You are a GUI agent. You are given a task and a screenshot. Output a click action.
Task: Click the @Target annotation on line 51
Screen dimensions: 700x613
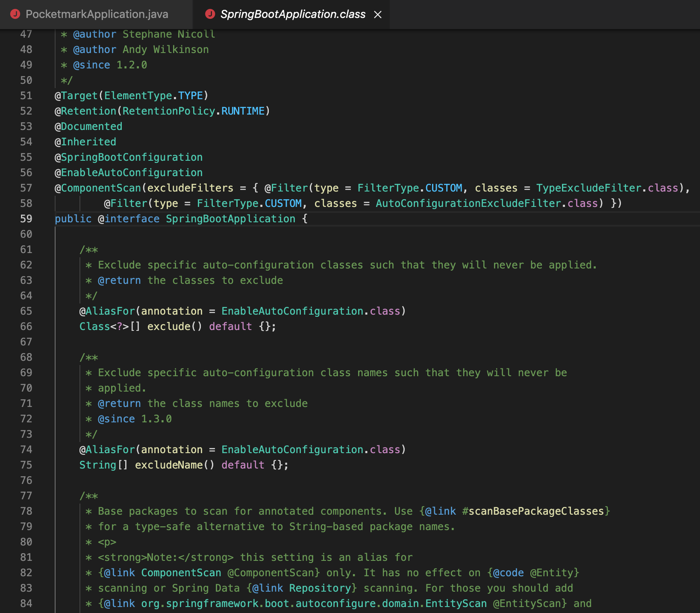point(76,96)
